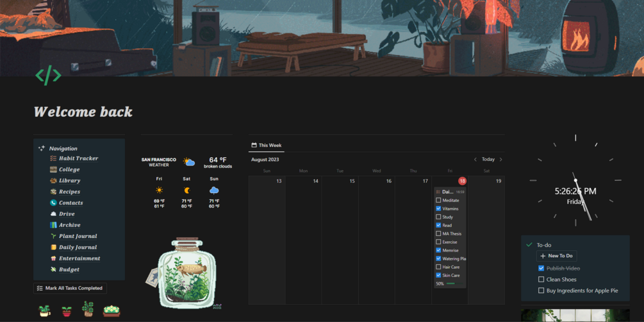Uncheck the Vitamins habit checkbox
The height and width of the screenshot is (322, 644).
pos(438,208)
